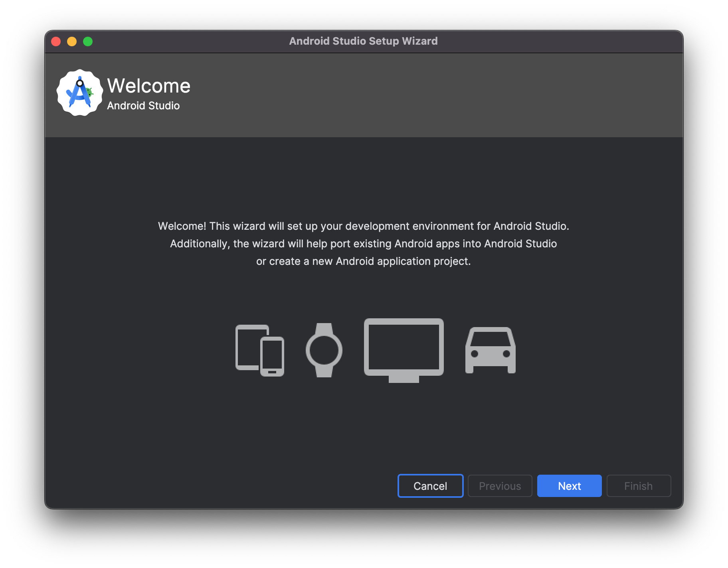Screen dimensions: 728x568
Task: Click the Android Auto car icon
Action: coord(491,350)
